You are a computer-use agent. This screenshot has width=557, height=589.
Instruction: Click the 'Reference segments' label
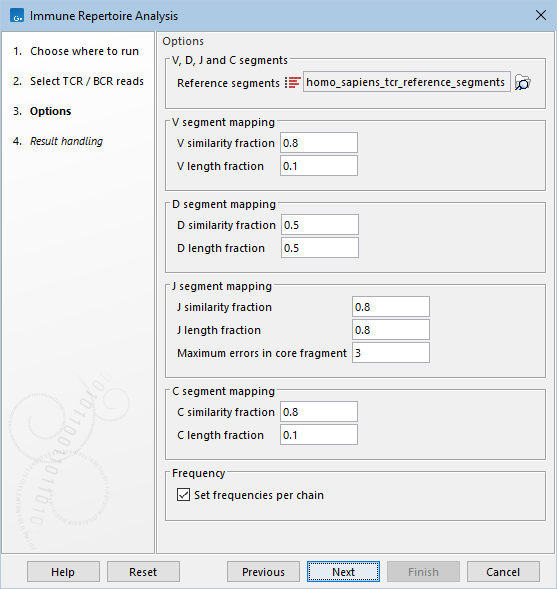(228, 83)
